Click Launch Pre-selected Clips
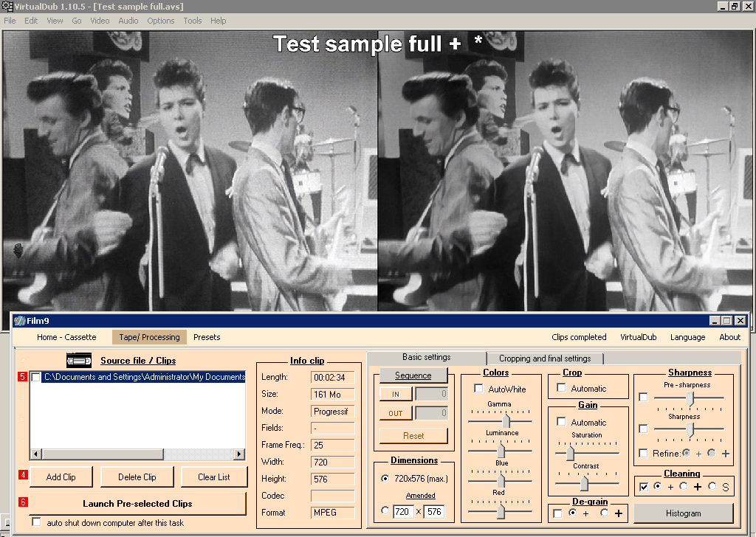 point(137,504)
